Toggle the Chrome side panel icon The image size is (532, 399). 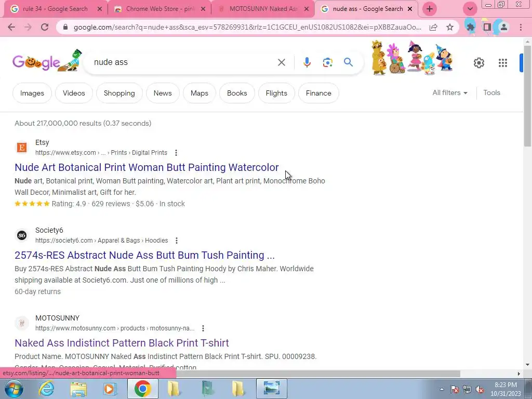(x=487, y=27)
